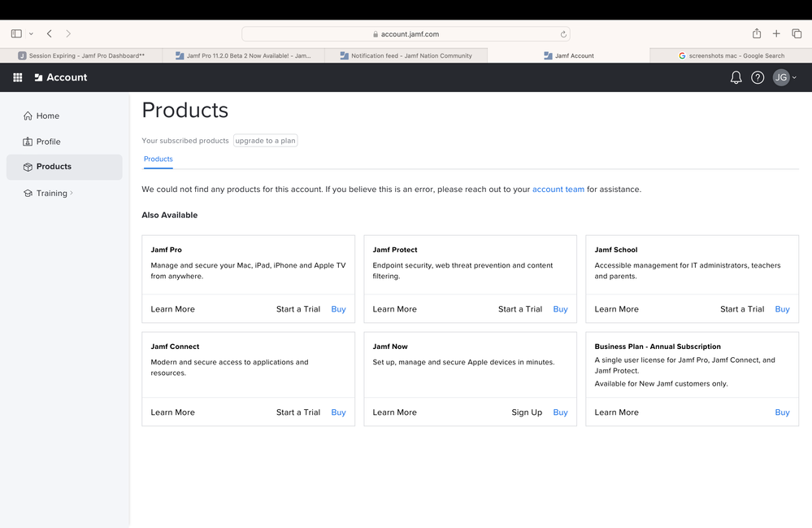Click Learn More on Jamf Protect card
The image size is (812, 528).
coord(394,309)
